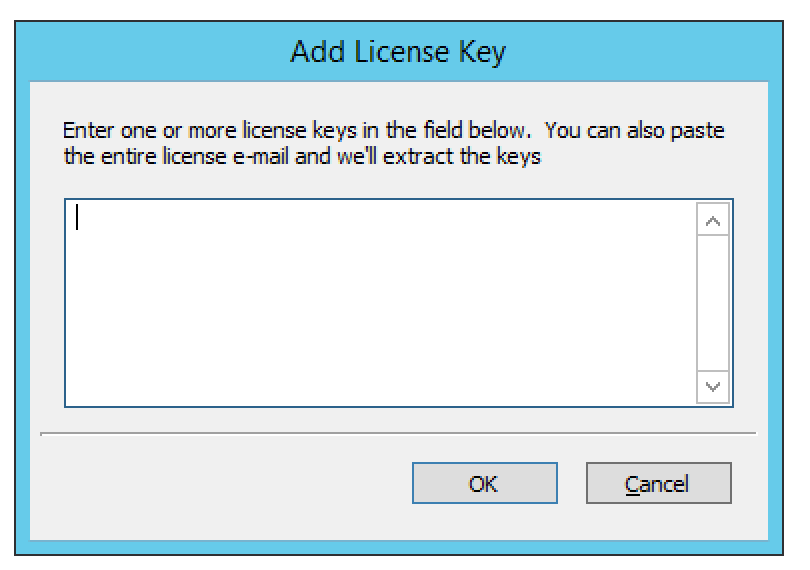Click the empty middle of license key box
Image resolution: width=810 pixels, height=570 pixels.
[381, 303]
